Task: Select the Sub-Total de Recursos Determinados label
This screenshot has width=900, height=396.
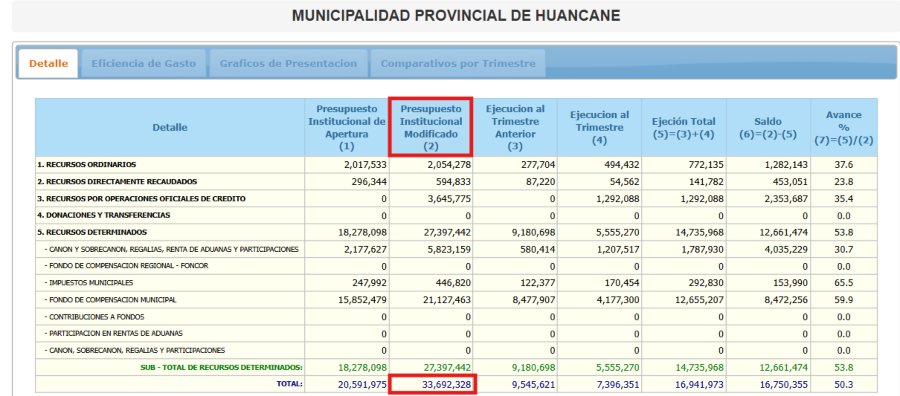Action: [x=222, y=367]
